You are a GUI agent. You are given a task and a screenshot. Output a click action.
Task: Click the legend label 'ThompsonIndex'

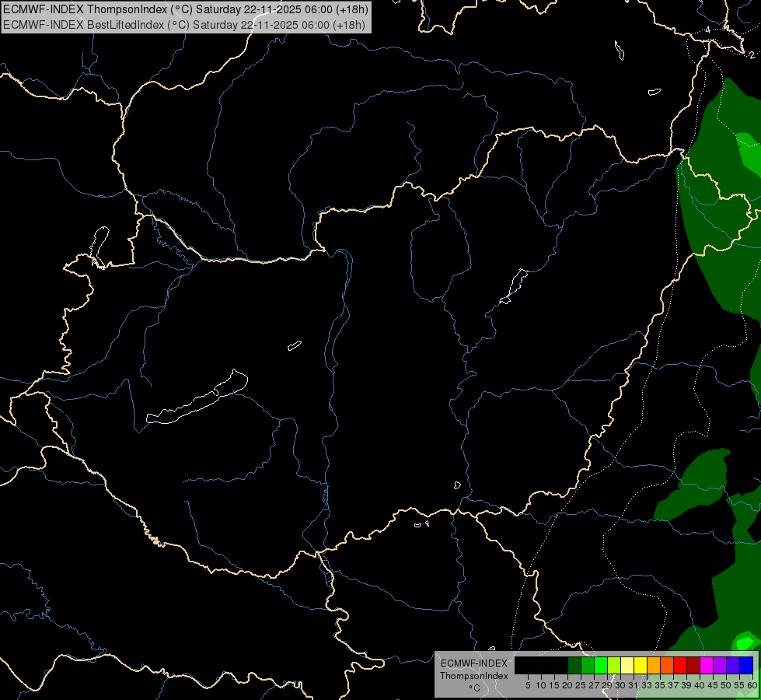(x=474, y=676)
